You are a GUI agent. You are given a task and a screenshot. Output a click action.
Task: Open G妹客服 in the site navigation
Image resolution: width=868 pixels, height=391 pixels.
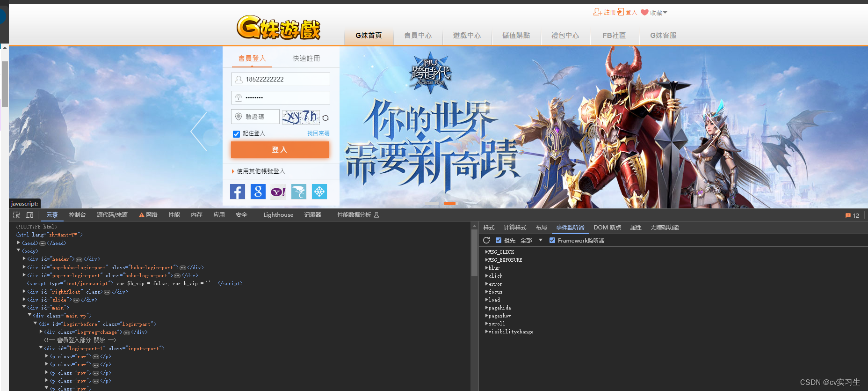point(663,36)
